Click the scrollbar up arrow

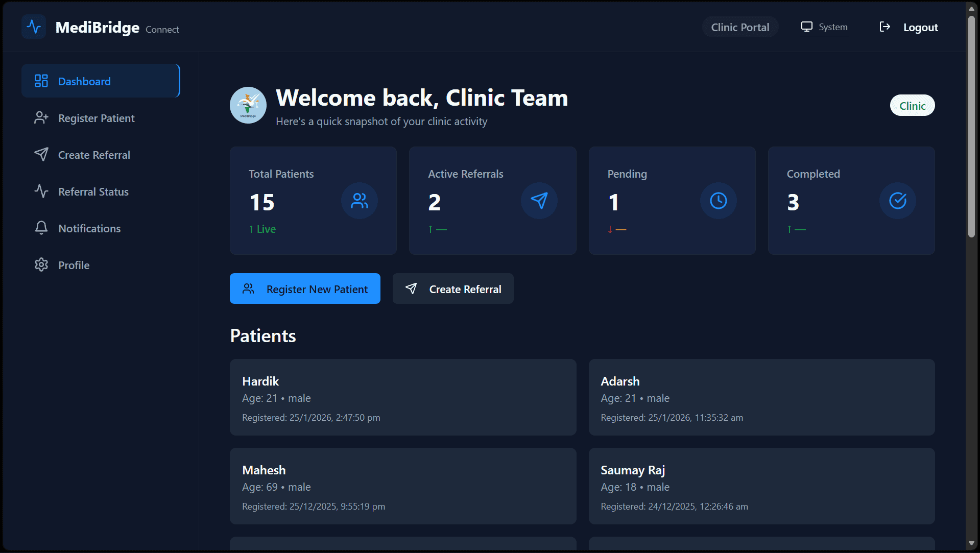coord(972,9)
